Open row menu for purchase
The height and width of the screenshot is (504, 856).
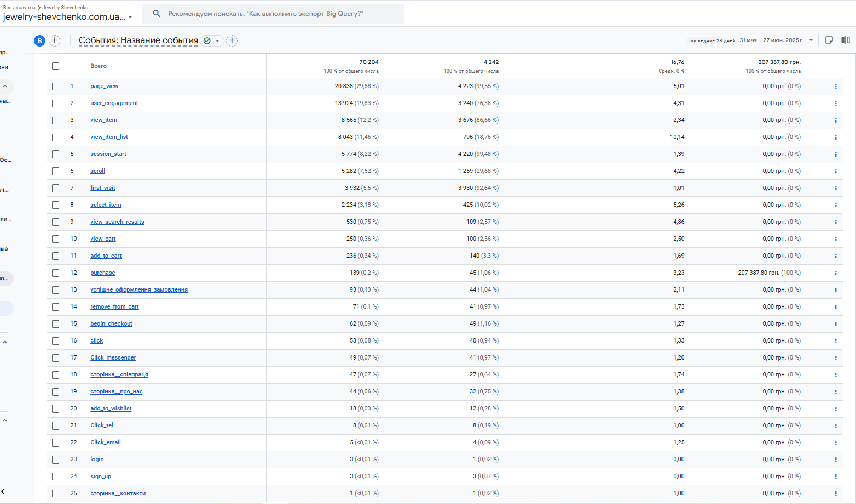(x=836, y=273)
